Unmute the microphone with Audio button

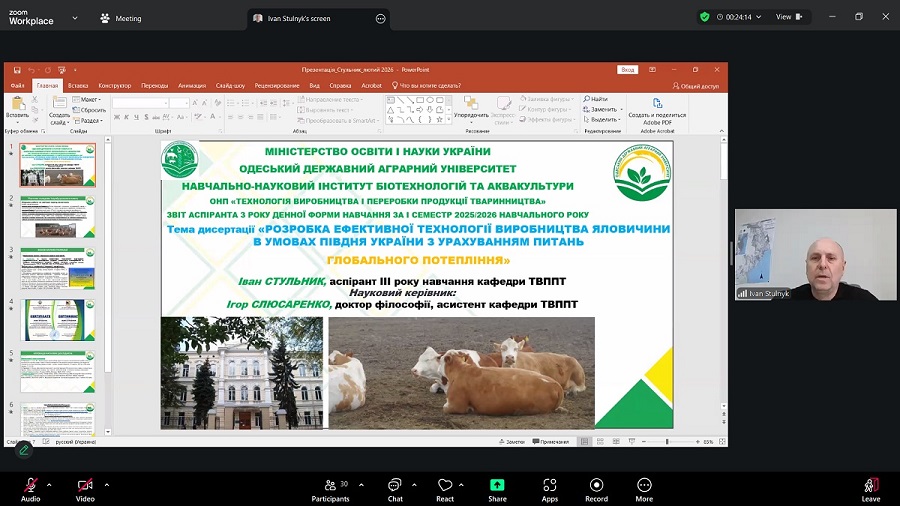(31, 487)
